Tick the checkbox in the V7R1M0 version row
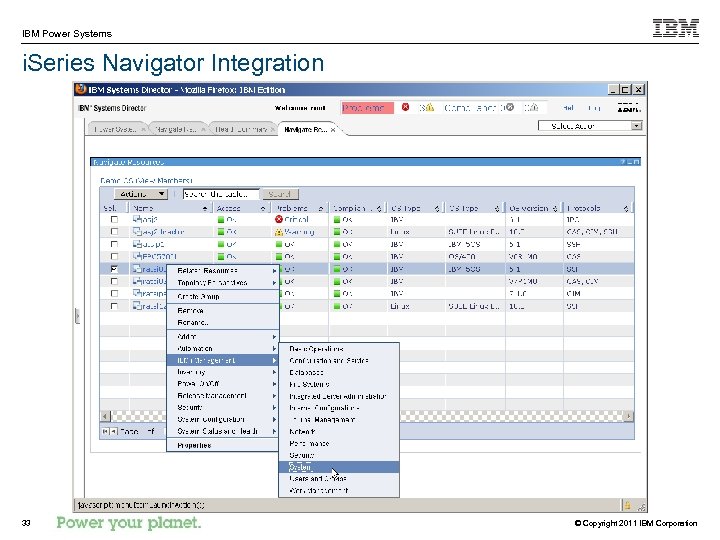The height and width of the screenshot is (540, 720). click(114, 281)
